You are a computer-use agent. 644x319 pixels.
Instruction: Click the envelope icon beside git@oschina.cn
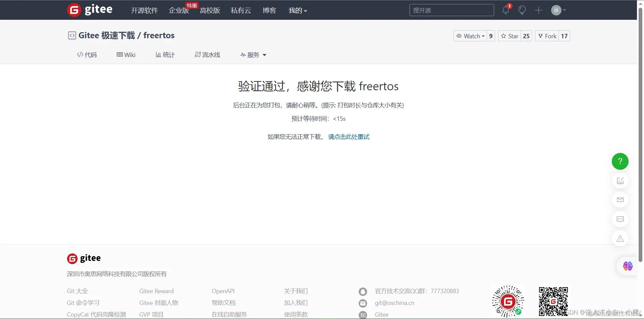[x=363, y=303]
